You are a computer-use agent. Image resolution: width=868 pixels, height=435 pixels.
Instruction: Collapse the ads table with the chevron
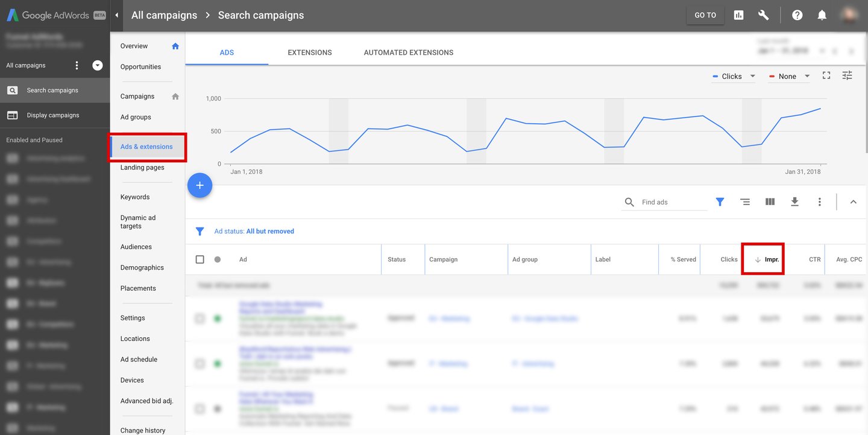click(853, 202)
